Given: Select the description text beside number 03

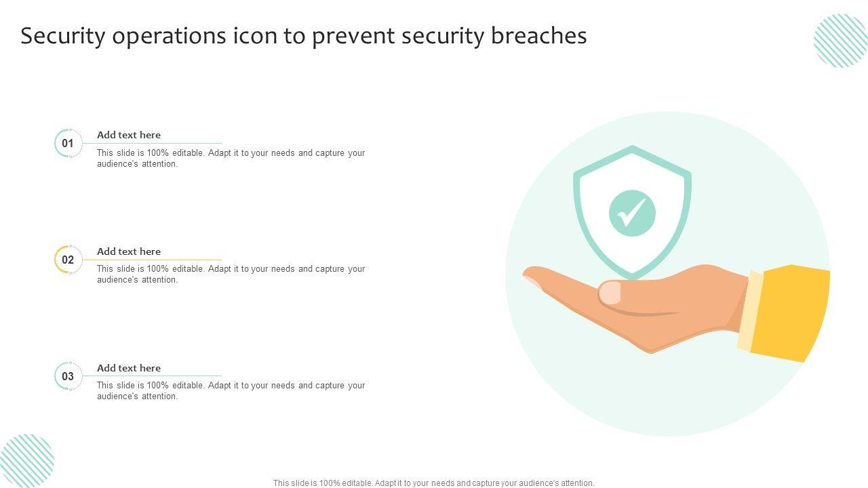Looking at the screenshot, I should point(231,390).
